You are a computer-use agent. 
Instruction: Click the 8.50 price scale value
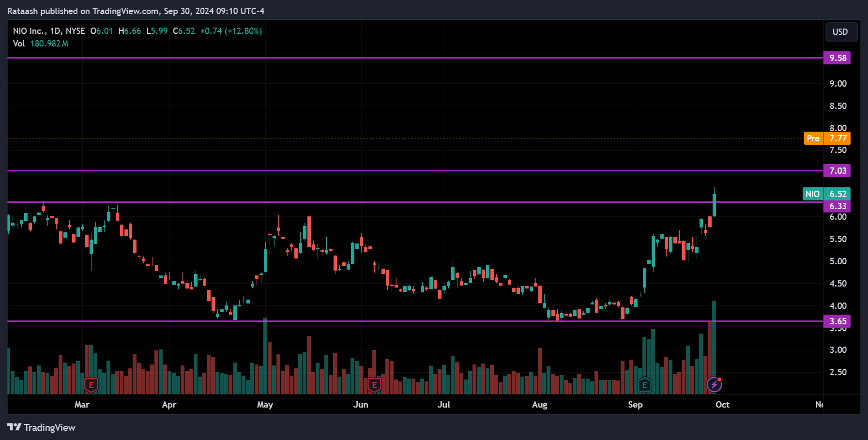(x=838, y=106)
